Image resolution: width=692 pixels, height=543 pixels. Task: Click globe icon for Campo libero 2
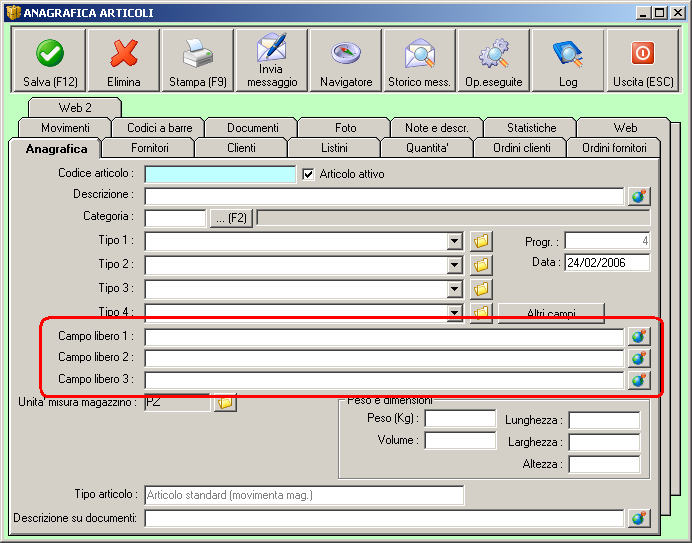pyautogui.click(x=639, y=358)
